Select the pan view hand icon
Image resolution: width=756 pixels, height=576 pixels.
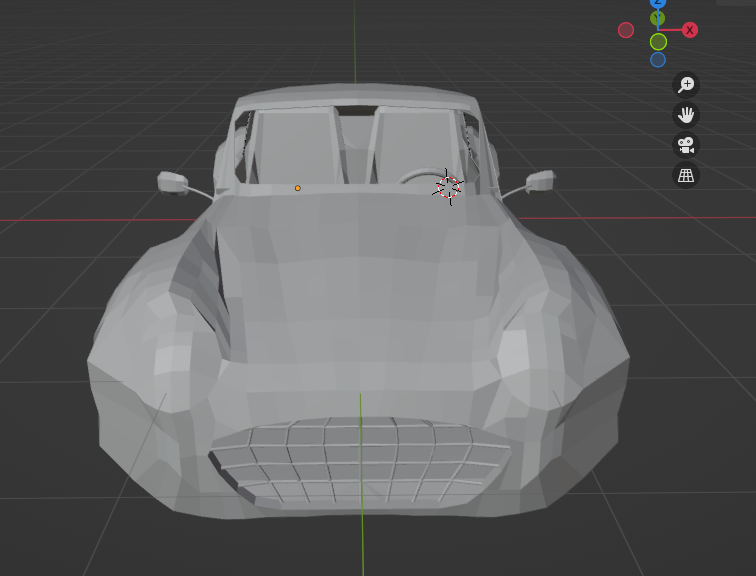coord(686,115)
